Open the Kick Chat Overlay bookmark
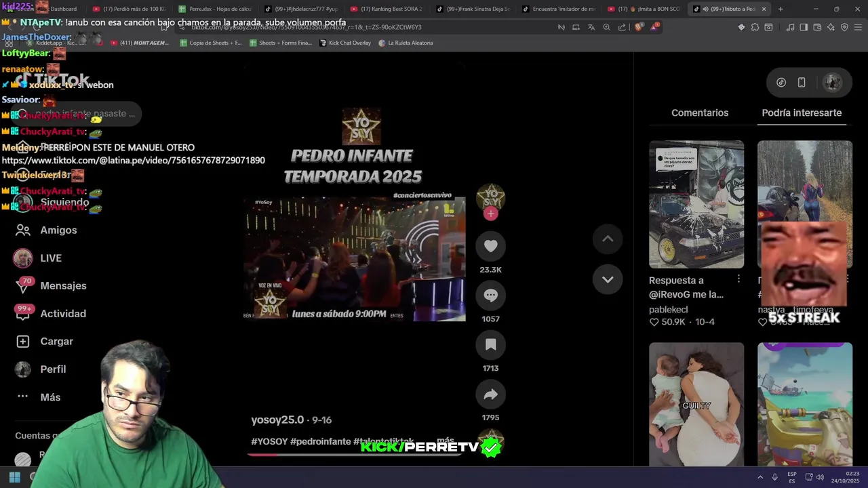Viewport: 868px width, 488px height. (x=345, y=43)
